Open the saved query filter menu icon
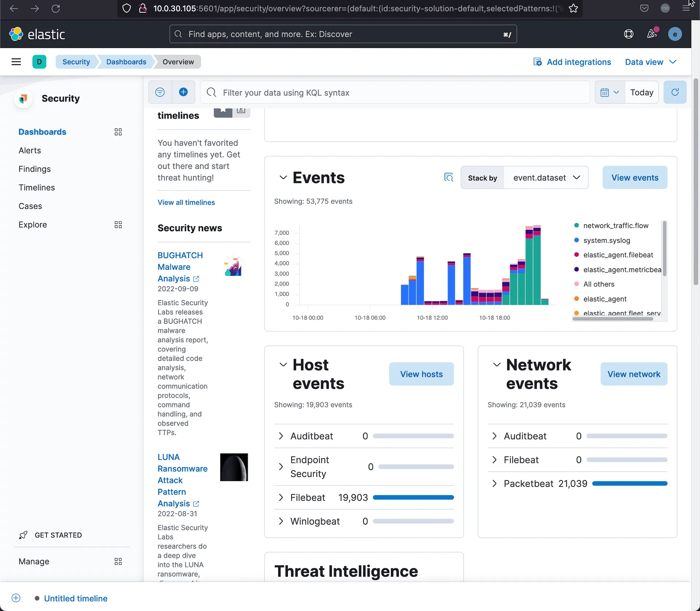700x611 pixels. click(x=160, y=92)
